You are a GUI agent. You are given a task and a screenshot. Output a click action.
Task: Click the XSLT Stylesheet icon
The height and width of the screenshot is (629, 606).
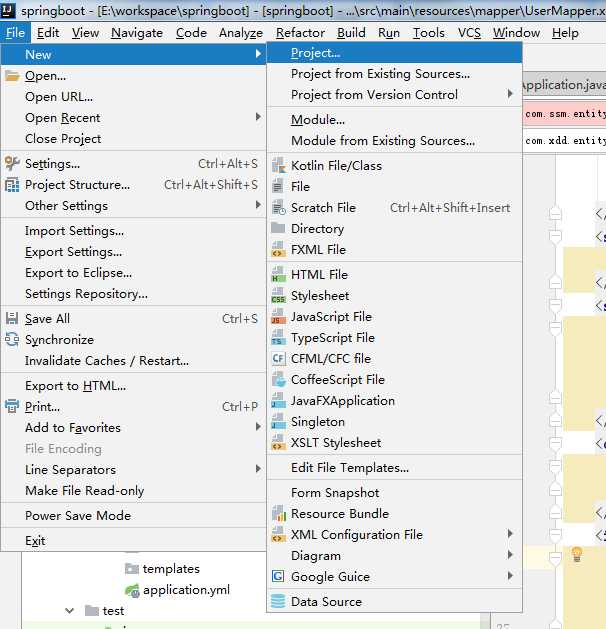tap(278, 442)
